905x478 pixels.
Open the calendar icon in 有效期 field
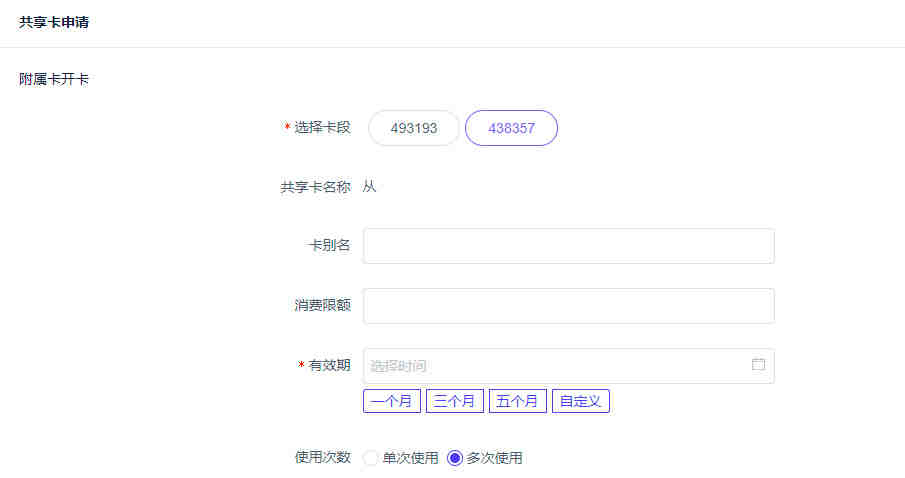coord(758,365)
